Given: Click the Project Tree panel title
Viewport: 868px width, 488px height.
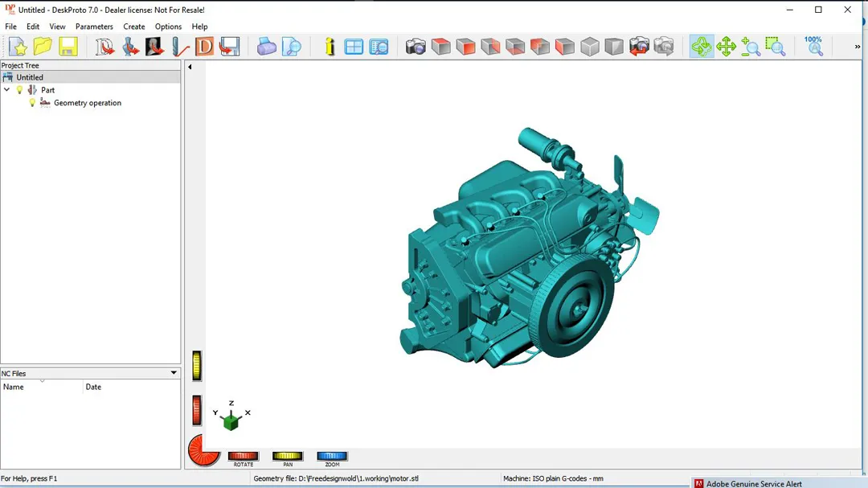Looking at the screenshot, I should 20,65.
